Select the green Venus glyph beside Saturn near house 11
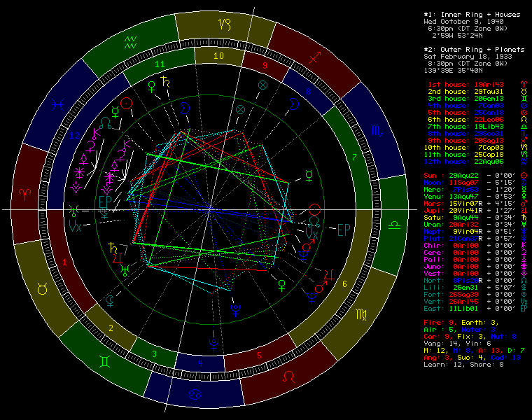 [151, 87]
